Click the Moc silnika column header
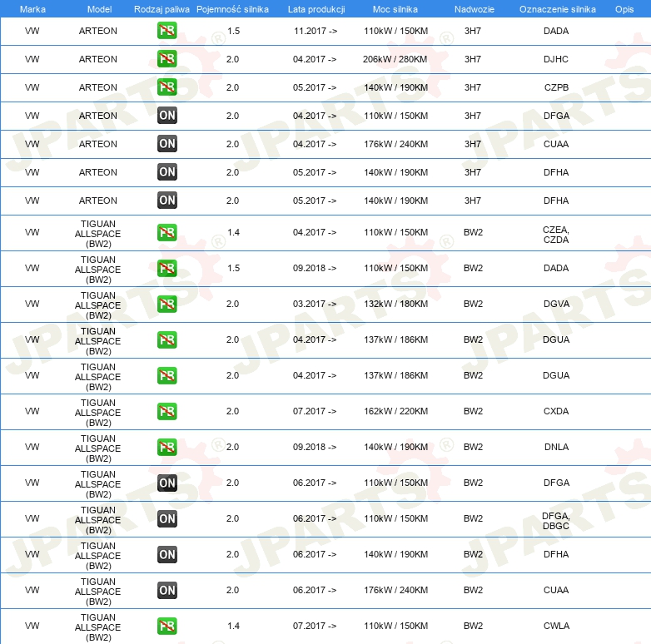Image resolution: width=651 pixels, height=644 pixels. click(x=395, y=9)
